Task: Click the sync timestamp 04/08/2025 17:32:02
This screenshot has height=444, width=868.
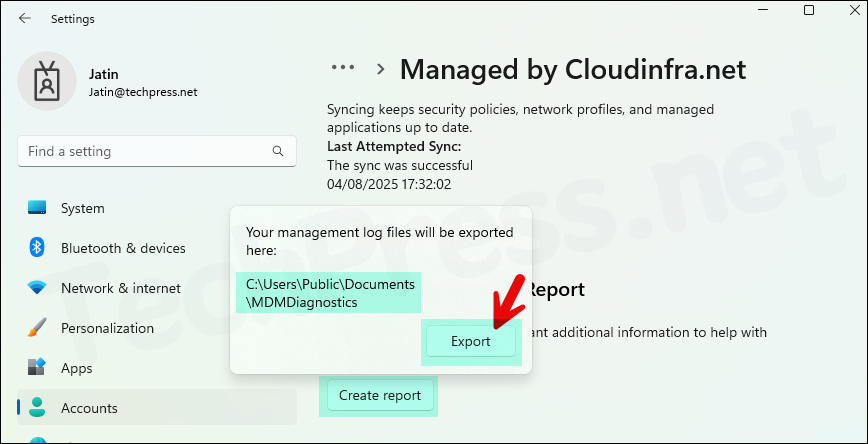Action: click(x=389, y=184)
